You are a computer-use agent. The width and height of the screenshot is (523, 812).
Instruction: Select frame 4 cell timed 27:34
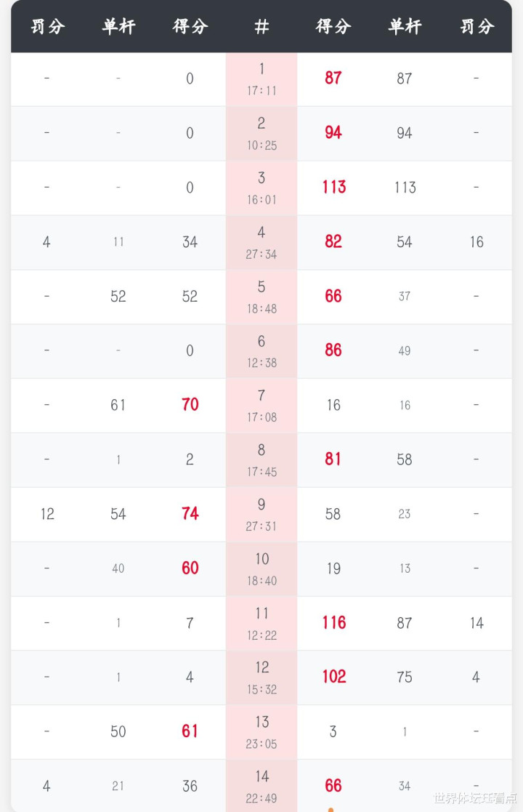coord(261,242)
